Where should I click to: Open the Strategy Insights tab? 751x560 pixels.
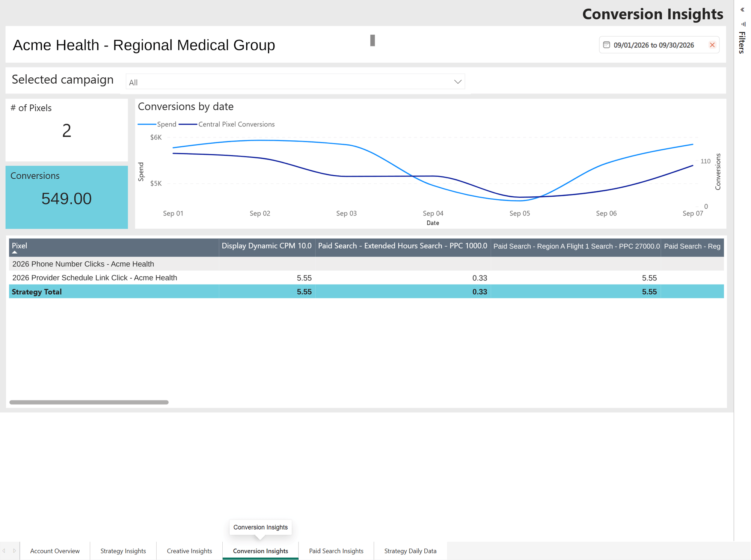pyautogui.click(x=123, y=551)
